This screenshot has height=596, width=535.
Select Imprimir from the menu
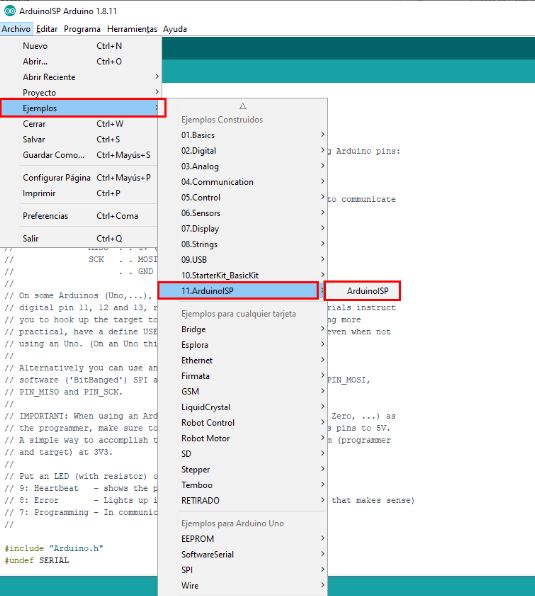[x=79, y=193]
